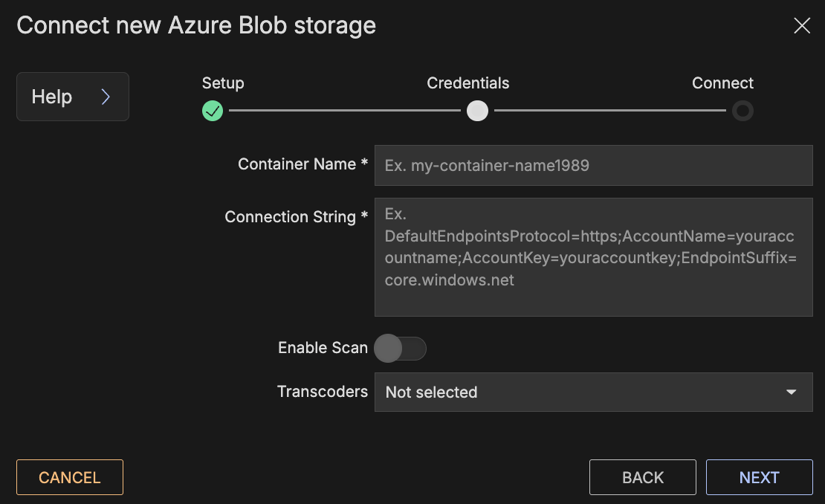This screenshot has width=825, height=504.
Task: Select the Credentials step label
Action: [x=467, y=83]
